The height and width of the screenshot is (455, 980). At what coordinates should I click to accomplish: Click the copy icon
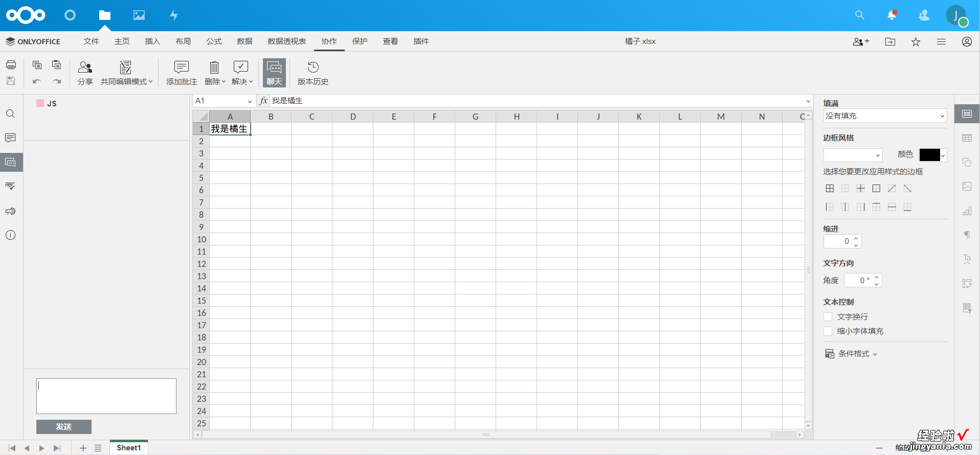(37, 65)
